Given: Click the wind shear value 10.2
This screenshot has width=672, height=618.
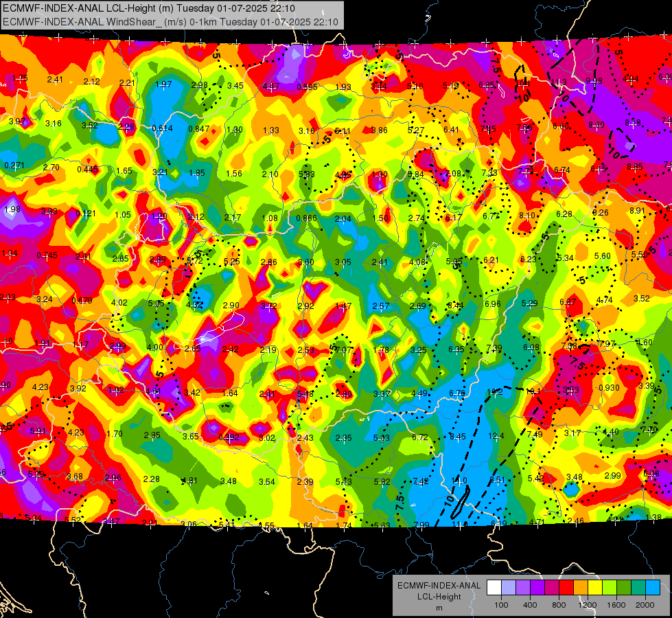Looking at the screenshot, I should tap(495, 391).
